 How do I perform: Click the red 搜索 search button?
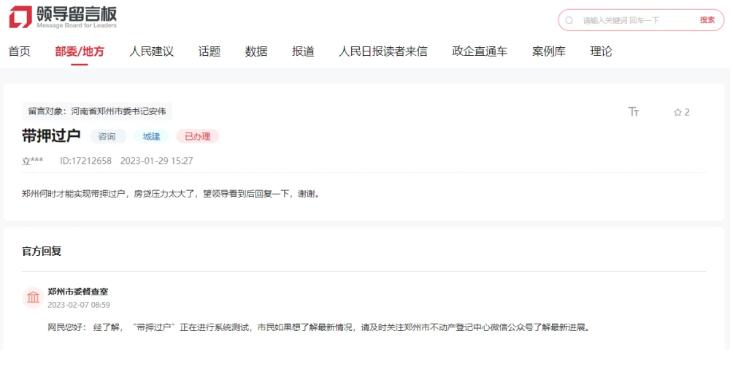tap(707, 20)
